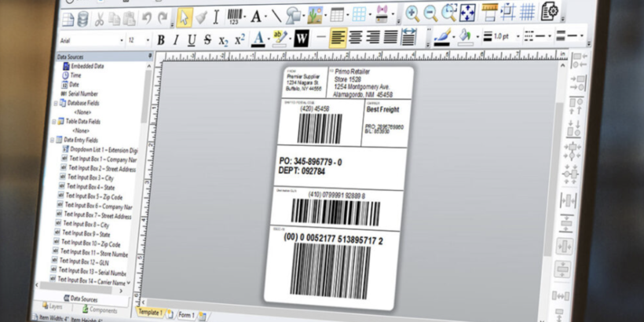Switch to the Layers panel tab
Screen dimensions: 644x322
(53, 307)
